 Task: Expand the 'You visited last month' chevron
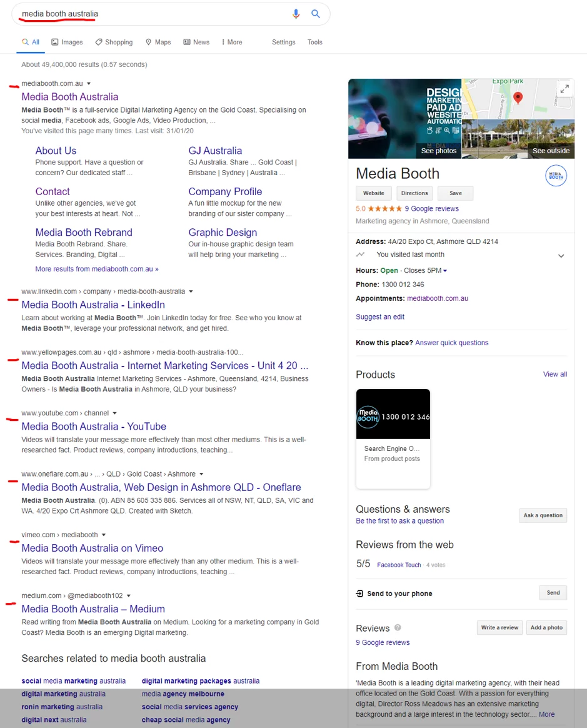click(x=561, y=256)
